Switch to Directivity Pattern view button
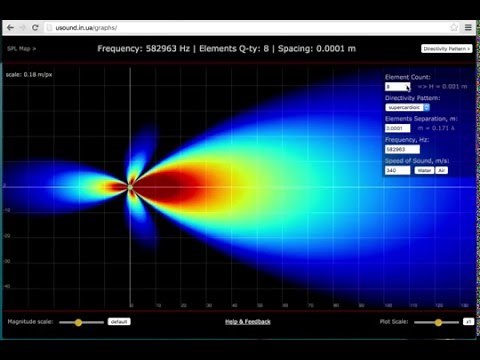 click(x=447, y=49)
